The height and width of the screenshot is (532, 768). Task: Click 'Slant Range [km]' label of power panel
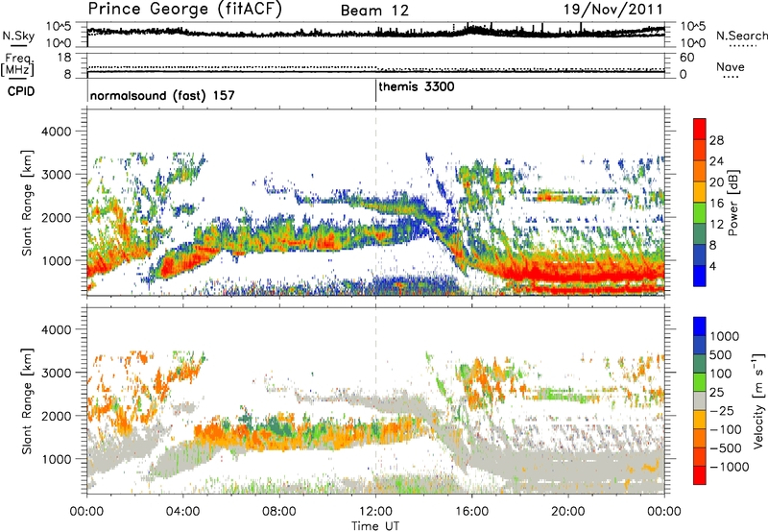27,203
